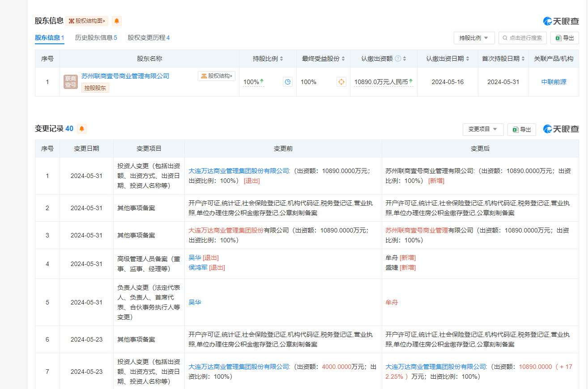Viewport: 588px width, 389px height.
Task: Click the 股东信息 section heading
Action: (x=49, y=21)
